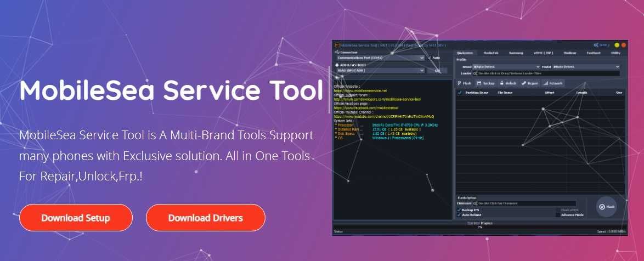Select the Flash flag icon tab
The image size is (644, 261).
[465, 83]
